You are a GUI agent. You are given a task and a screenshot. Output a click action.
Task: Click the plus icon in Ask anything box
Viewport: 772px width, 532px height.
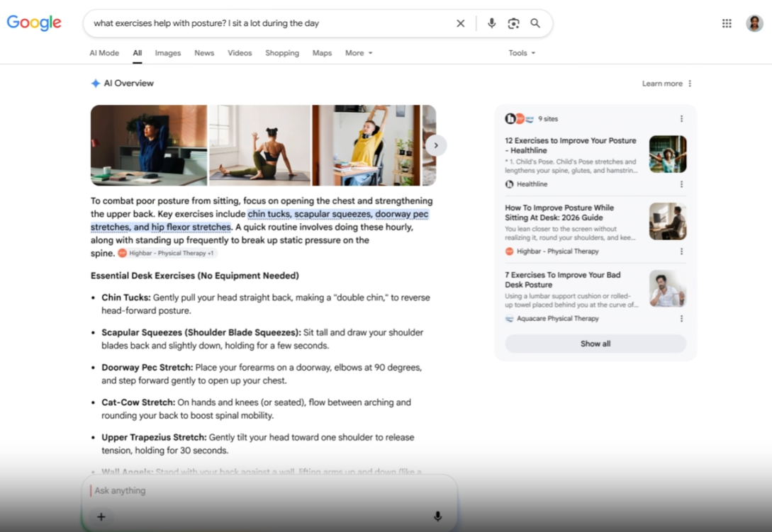101,516
